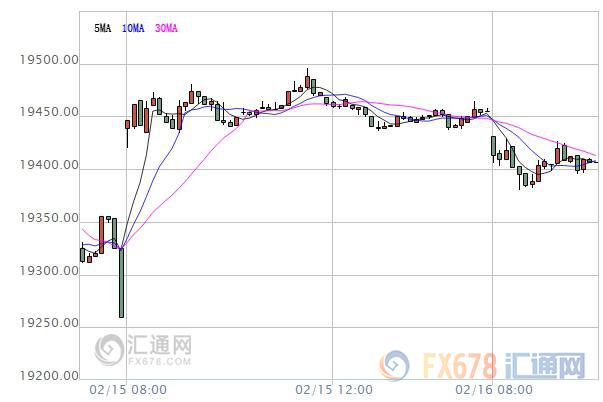
Task: Click the 19350.00 price axis label
Action: [49, 218]
